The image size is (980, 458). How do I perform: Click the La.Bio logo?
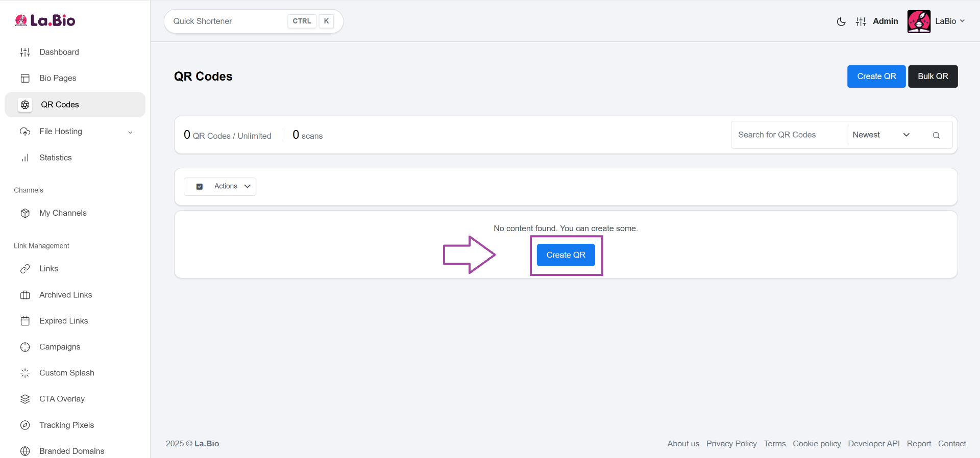click(x=45, y=20)
